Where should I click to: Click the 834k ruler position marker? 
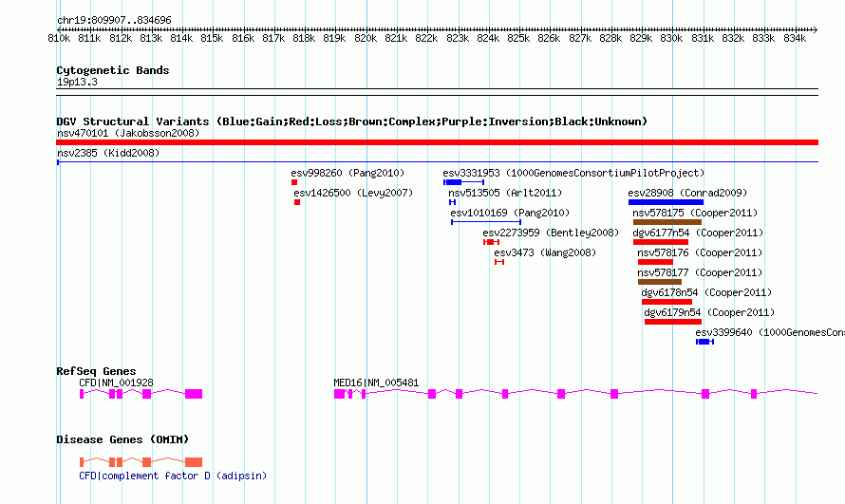pos(795,38)
